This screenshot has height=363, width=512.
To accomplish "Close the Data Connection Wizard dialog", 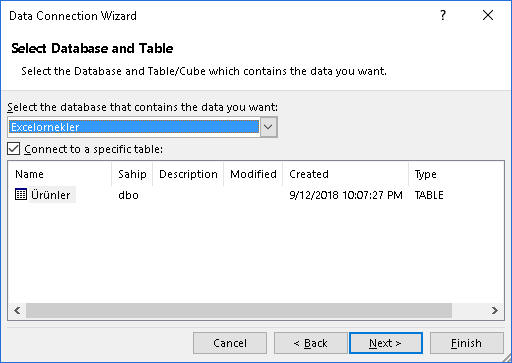I will click(x=488, y=15).
